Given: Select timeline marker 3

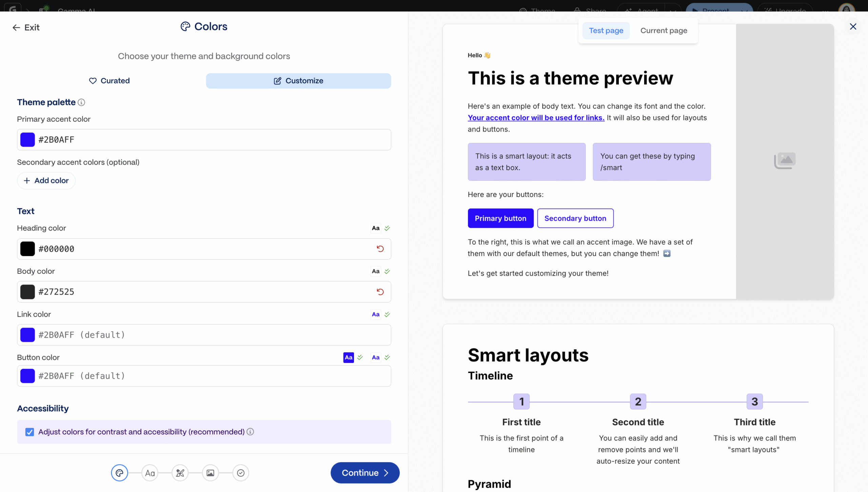Looking at the screenshot, I should tap(755, 402).
